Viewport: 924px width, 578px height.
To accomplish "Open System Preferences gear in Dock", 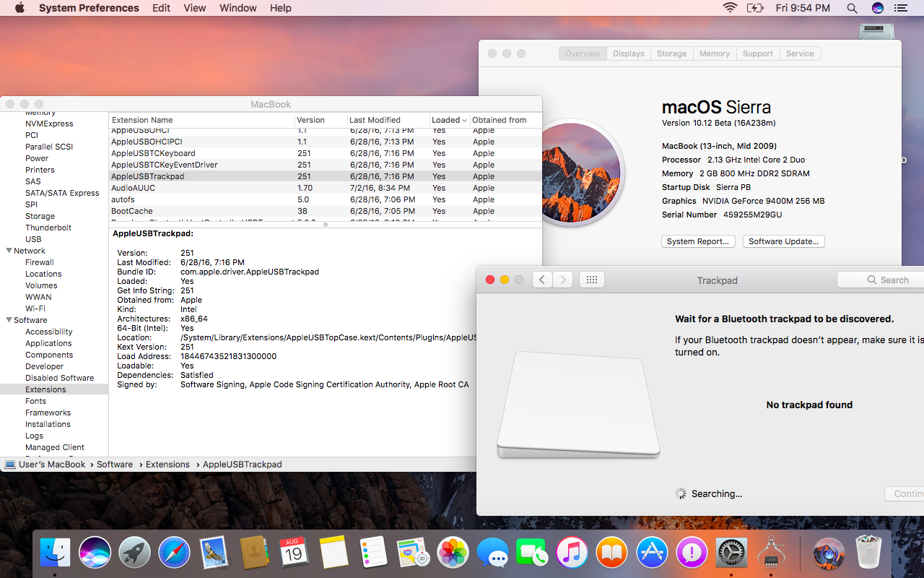I will 731,553.
